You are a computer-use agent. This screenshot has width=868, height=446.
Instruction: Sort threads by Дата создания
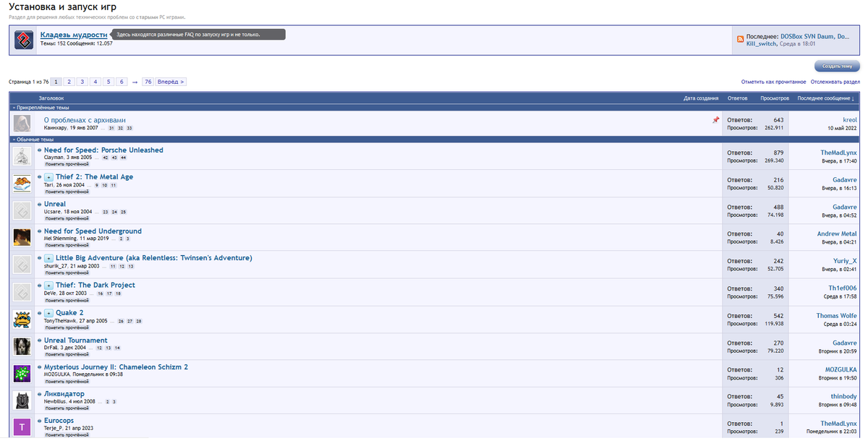pos(701,98)
